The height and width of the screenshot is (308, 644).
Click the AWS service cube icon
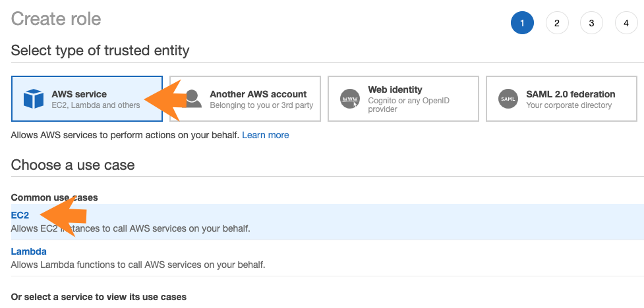coord(33,99)
